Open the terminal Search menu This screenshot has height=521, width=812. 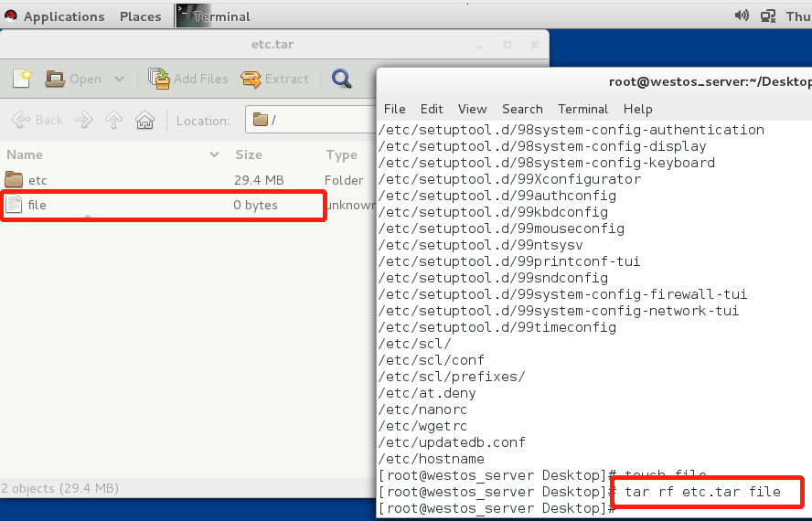(x=522, y=110)
